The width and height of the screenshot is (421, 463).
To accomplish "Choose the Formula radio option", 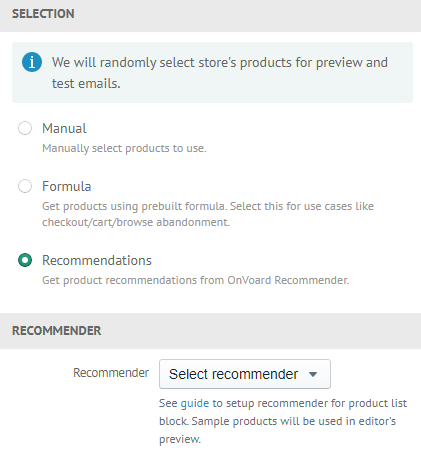I will (x=25, y=186).
